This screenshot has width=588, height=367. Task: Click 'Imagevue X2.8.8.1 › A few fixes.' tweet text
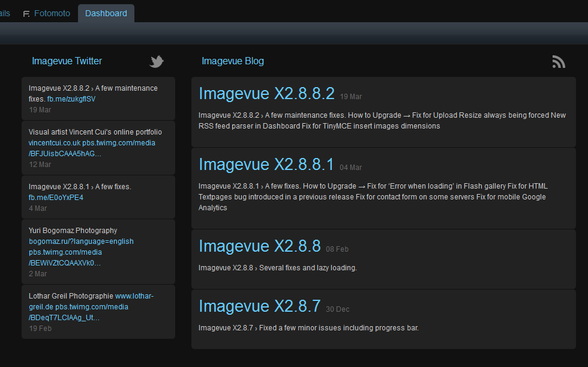[x=80, y=187]
